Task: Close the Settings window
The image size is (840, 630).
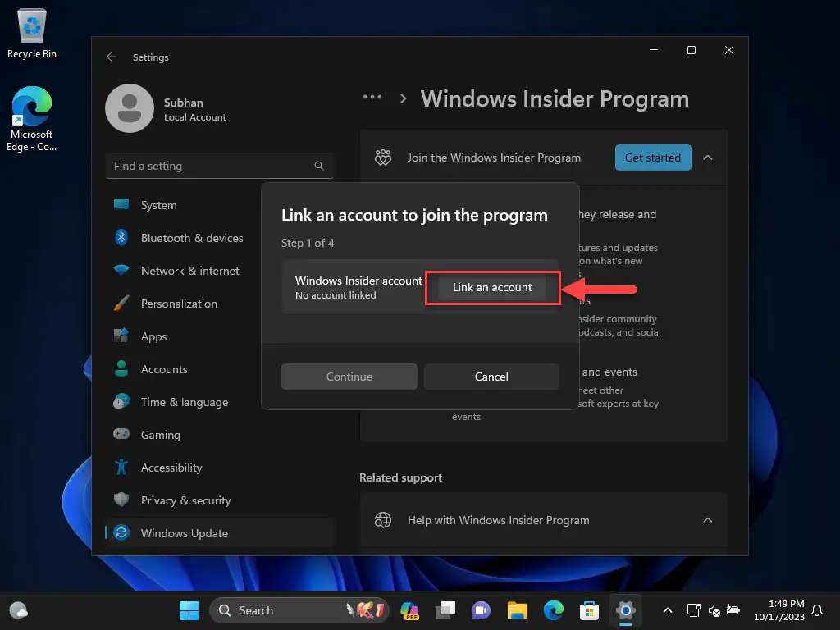Action: tap(729, 50)
